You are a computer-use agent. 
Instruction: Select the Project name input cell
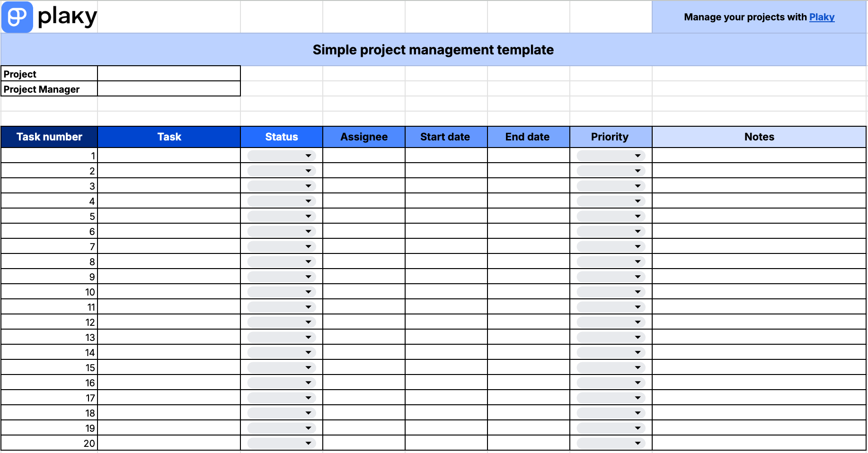(168, 74)
